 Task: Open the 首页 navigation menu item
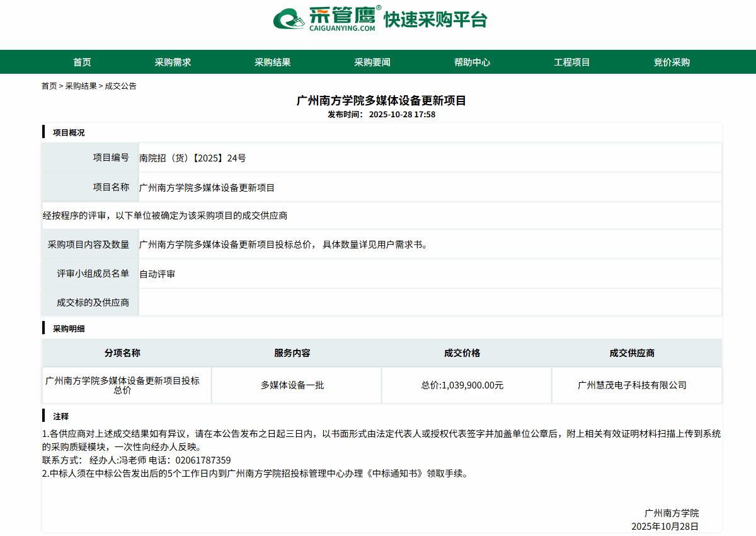(x=82, y=62)
